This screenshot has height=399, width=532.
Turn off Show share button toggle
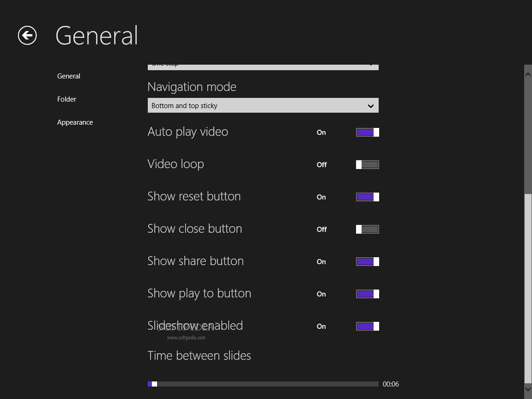coord(368,261)
